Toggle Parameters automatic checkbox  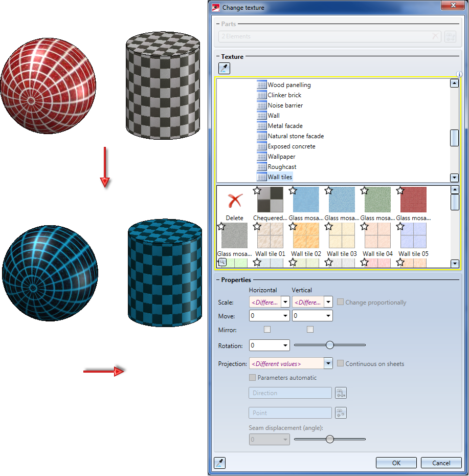pos(252,377)
